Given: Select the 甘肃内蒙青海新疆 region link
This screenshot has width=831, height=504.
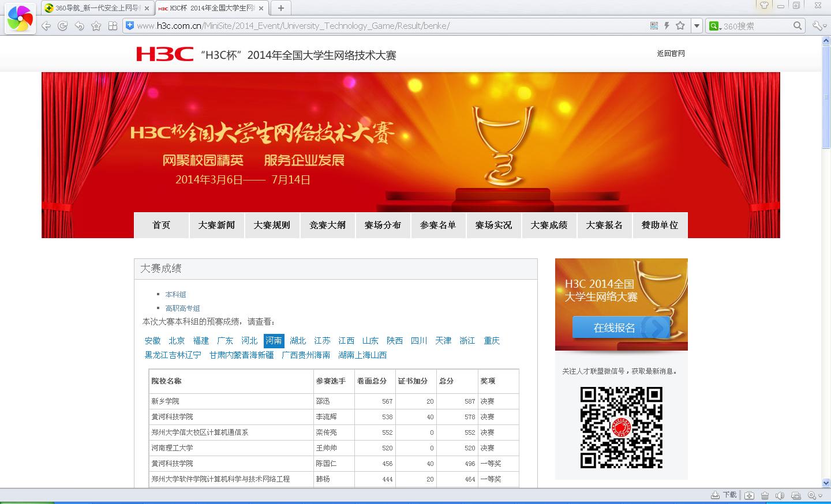Looking at the screenshot, I should pos(241,355).
